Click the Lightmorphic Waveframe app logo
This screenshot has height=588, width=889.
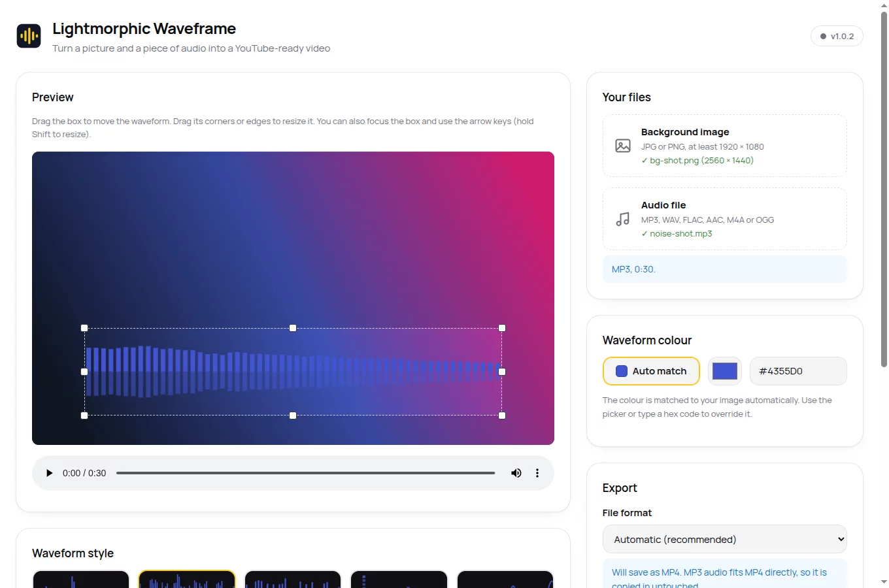click(29, 36)
